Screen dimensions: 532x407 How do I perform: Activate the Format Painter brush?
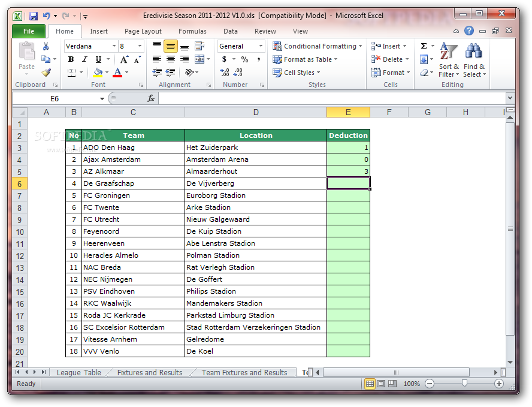pyautogui.click(x=46, y=73)
